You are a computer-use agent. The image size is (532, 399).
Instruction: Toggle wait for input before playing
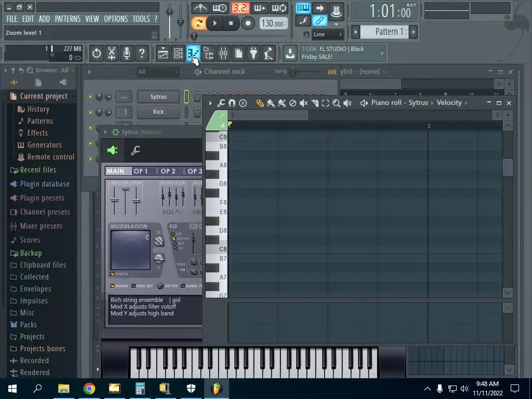(x=220, y=8)
